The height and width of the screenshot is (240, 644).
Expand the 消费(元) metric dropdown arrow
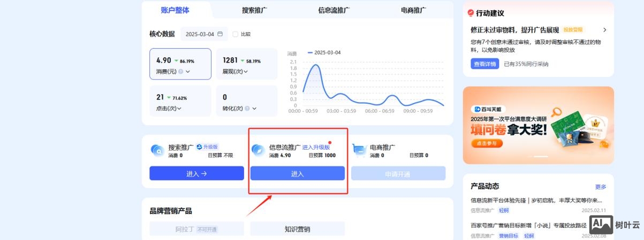click(x=188, y=72)
